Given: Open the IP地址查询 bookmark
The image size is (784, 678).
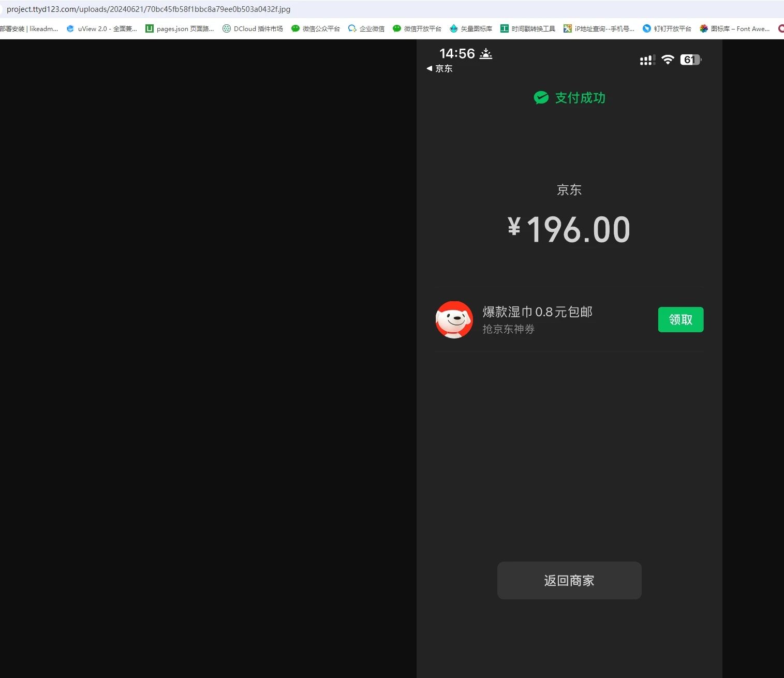Looking at the screenshot, I should pos(599,29).
